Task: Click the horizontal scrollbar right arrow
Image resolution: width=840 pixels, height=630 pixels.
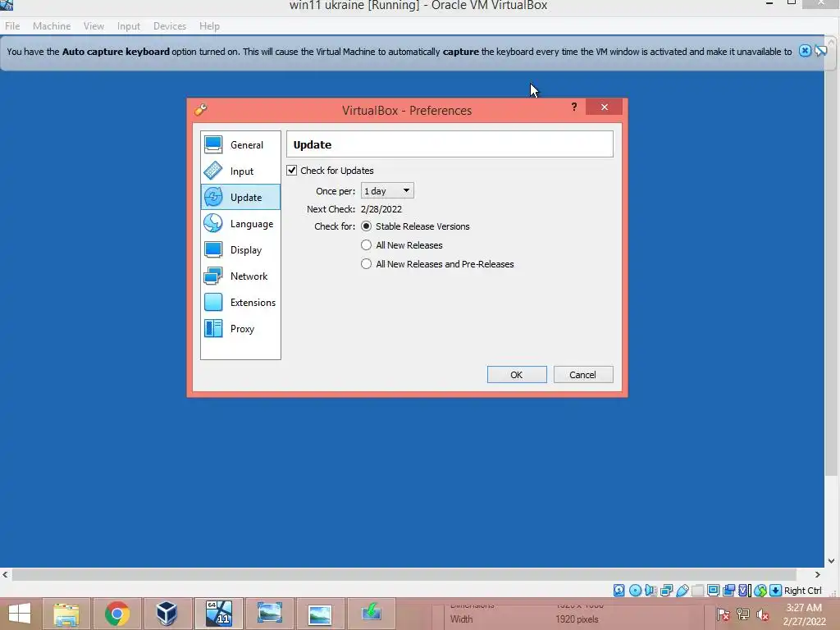Action: pos(818,574)
